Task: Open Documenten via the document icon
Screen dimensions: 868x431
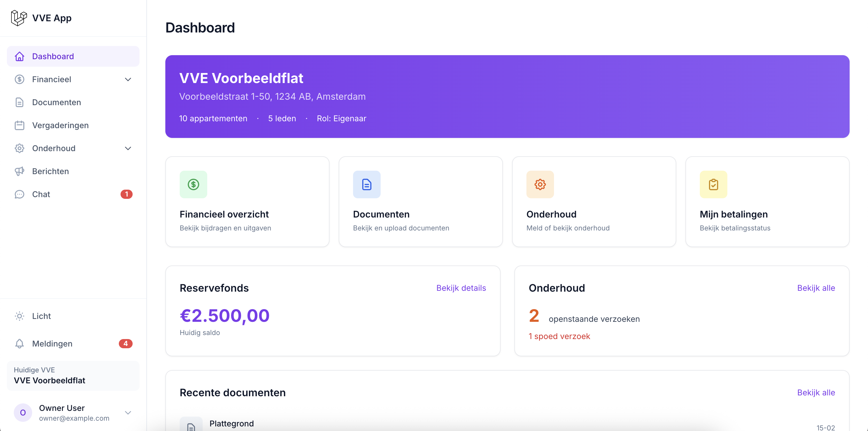Action: [x=20, y=102]
